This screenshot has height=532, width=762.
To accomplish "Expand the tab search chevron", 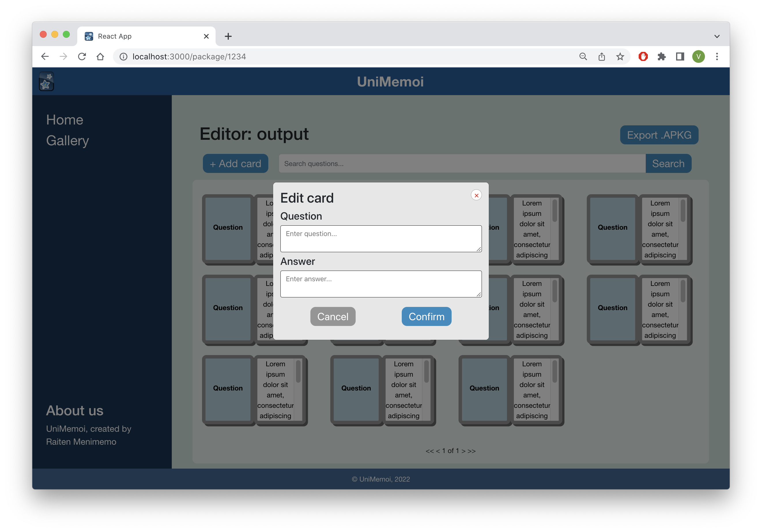I will tap(716, 37).
